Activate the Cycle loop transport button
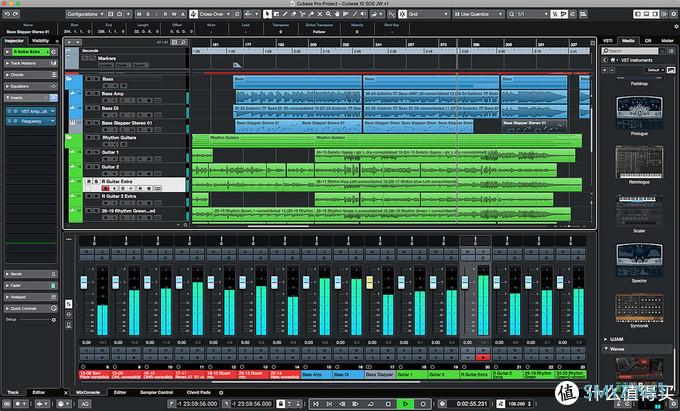The width and height of the screenshot is (680, 411). (x=371, y=404)
